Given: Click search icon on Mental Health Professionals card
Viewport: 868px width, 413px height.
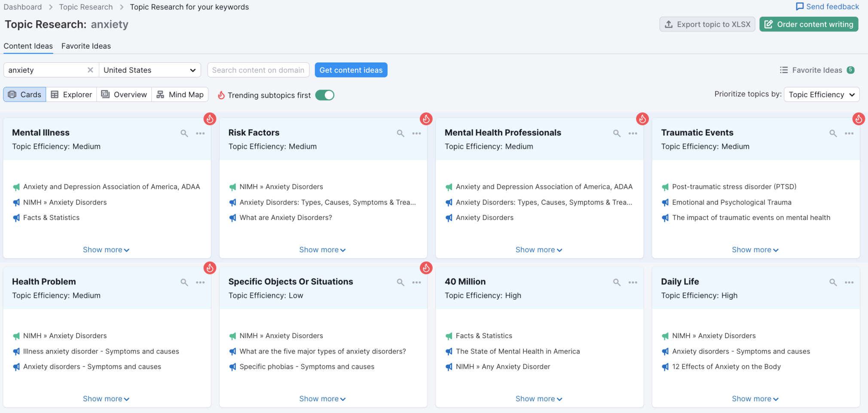Looking at the screenshot, I should [617, 133].
